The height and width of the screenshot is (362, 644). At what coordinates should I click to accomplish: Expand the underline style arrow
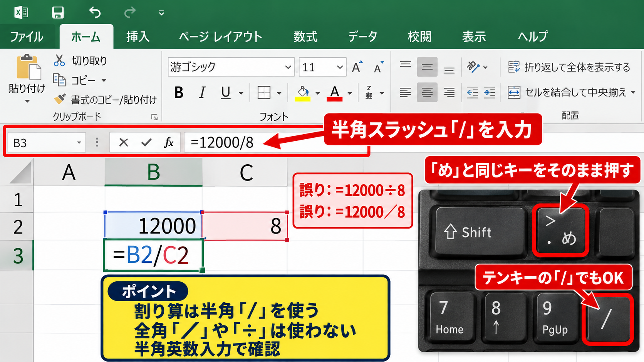(x=241, y=93)
